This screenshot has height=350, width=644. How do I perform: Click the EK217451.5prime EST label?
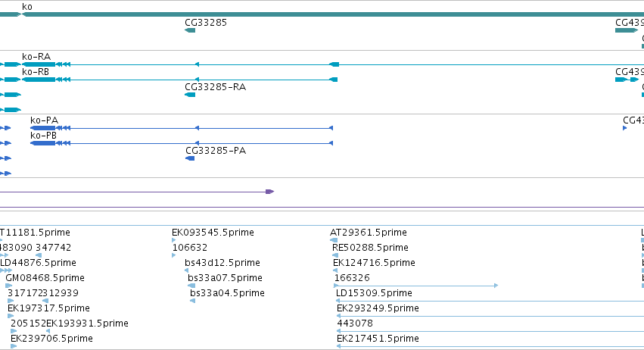(x=378, y=339)
